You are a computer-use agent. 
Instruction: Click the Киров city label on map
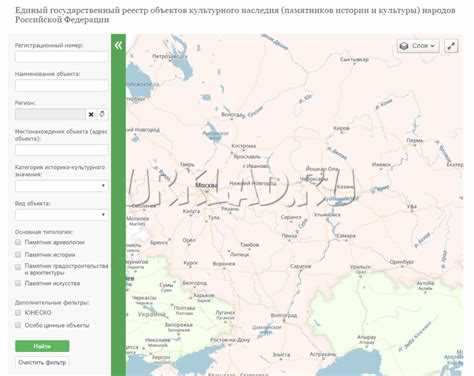(341, 128)
